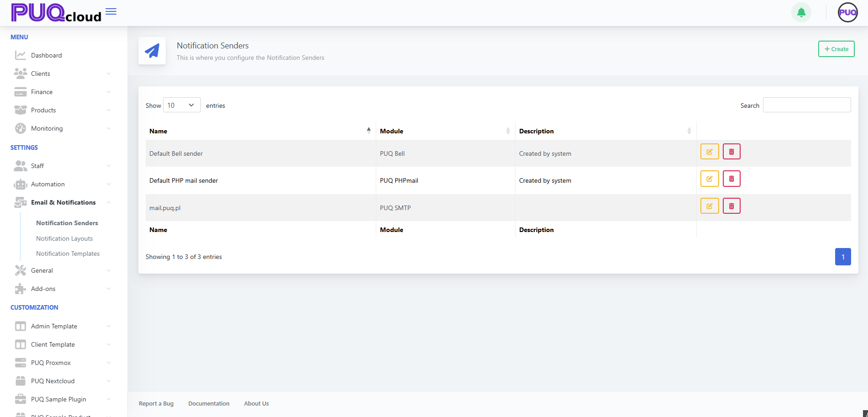Click the Default Bell sender name cell
The width and height of the screenshot is (868, 417).
(260, 153)
